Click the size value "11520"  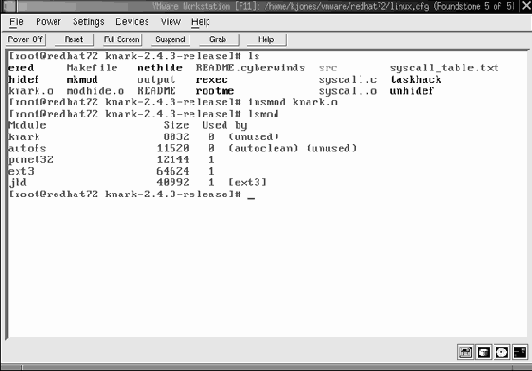point(173,148)
